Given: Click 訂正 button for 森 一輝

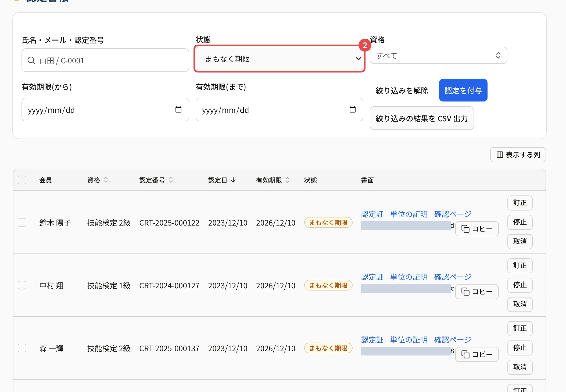Looking at the screenshot, I should click(x=520, y=329).
